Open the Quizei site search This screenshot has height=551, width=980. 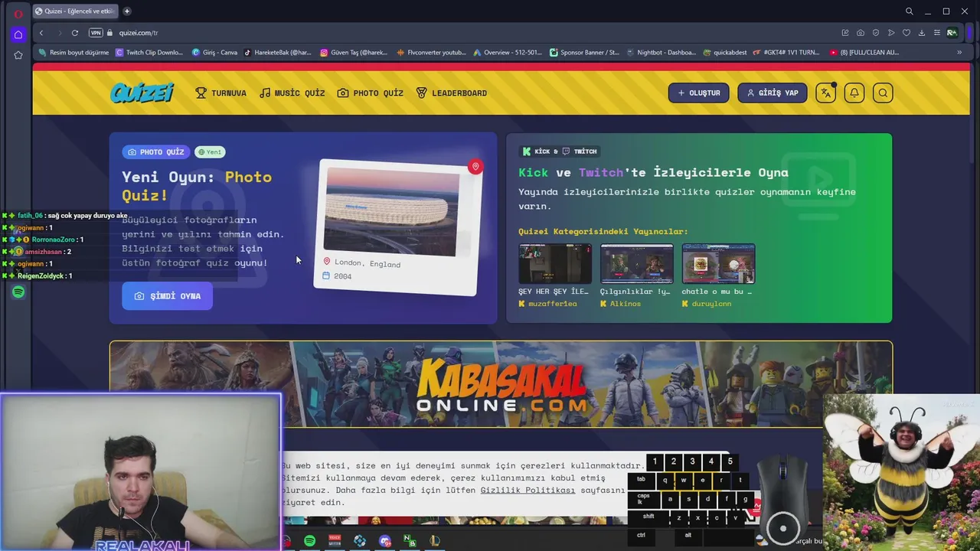click(x=883, y=93)
